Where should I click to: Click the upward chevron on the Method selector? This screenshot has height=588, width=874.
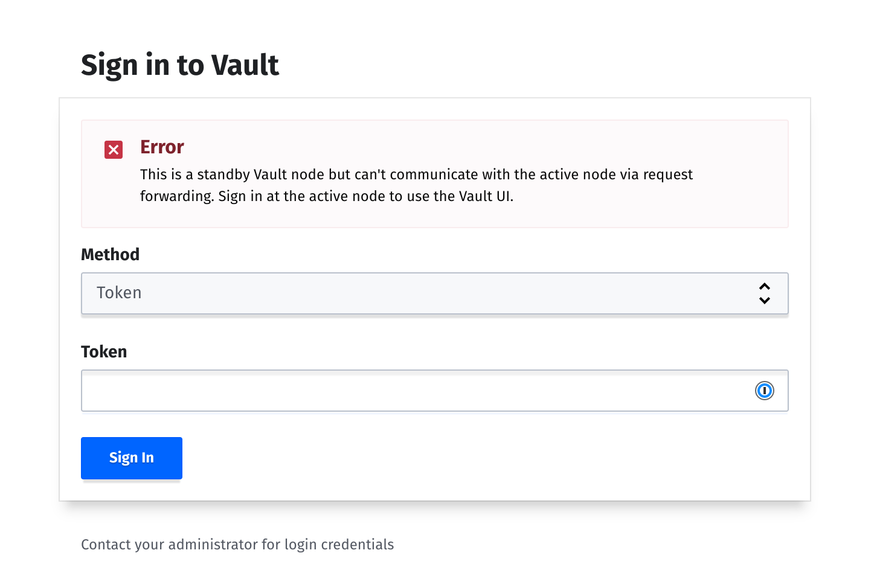coord(765,286)
